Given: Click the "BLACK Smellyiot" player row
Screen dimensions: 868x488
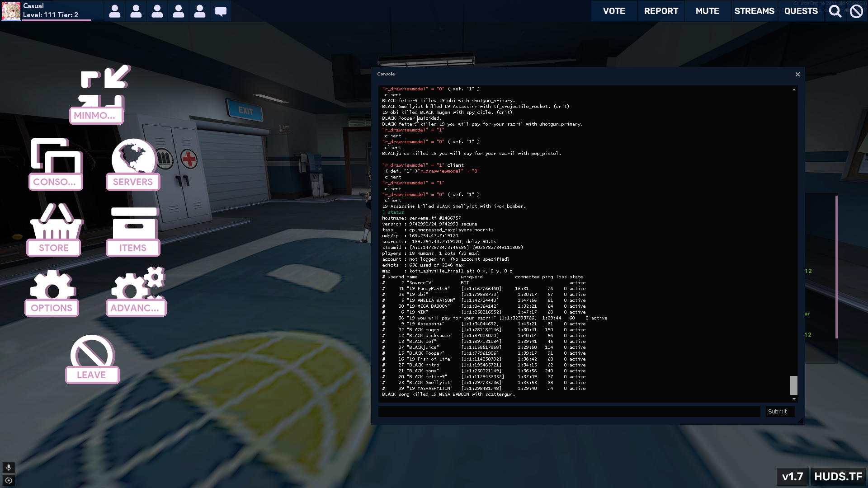Looking at the screenshot, I should 484,383.
